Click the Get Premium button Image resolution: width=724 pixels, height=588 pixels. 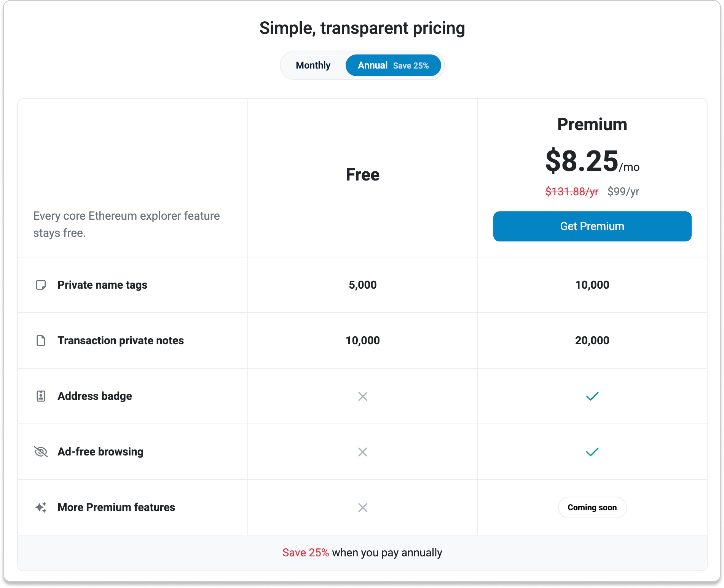pos(592,226)
